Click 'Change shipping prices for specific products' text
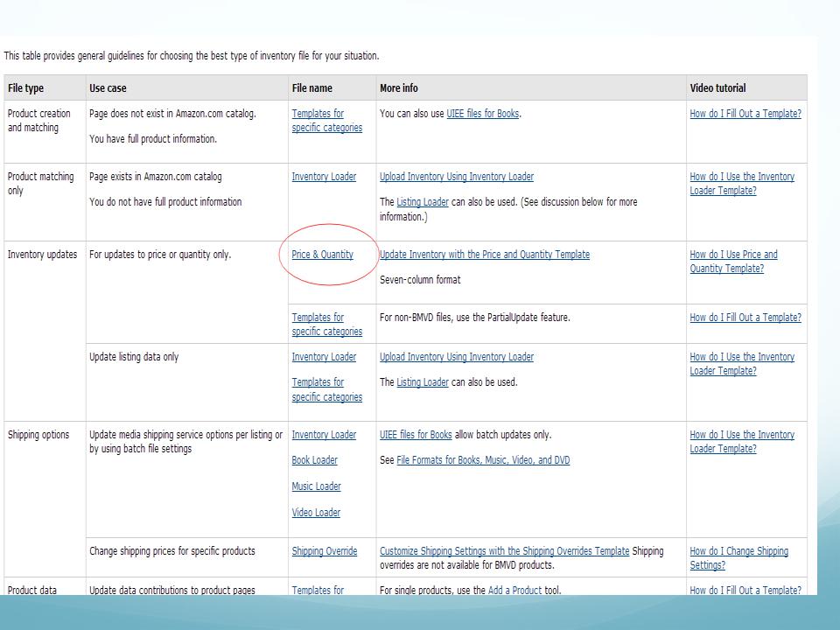 pos(172,551)
